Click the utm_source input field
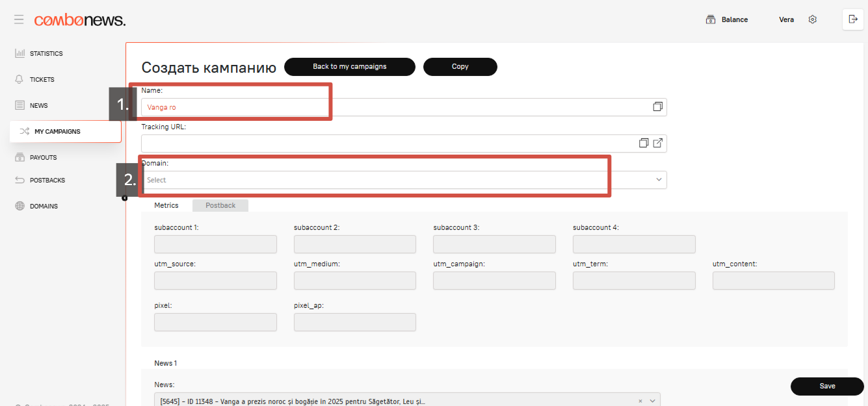 (215, 281)
